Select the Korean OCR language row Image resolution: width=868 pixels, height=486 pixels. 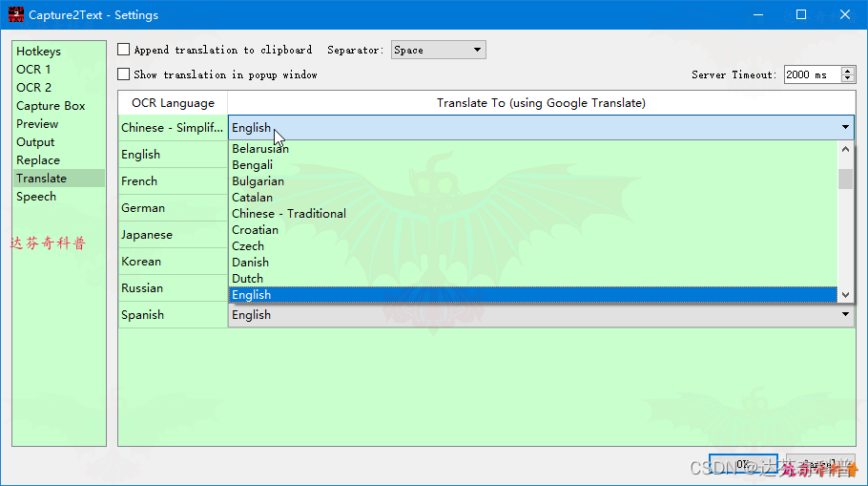pyautogui.click(x=172, y=261)
